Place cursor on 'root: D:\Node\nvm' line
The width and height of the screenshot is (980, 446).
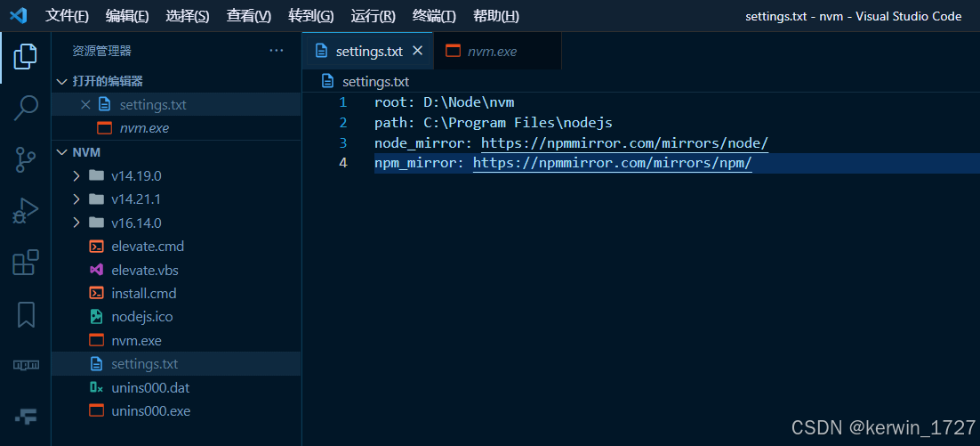coord(445,102)
